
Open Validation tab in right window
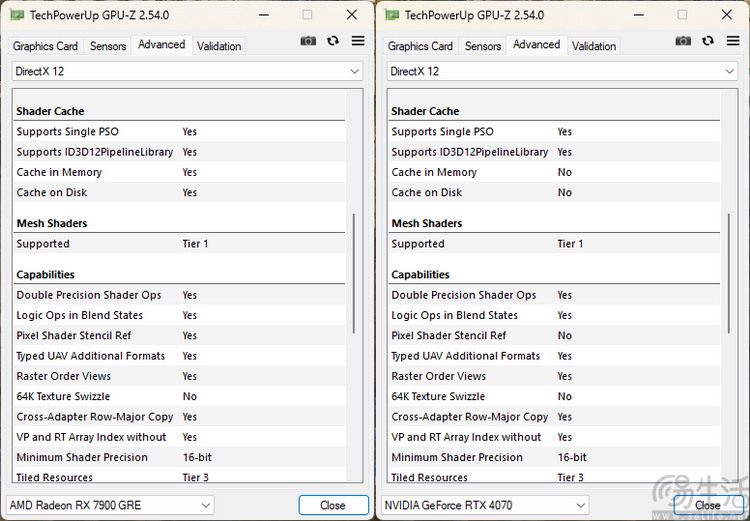coord(594,46)
